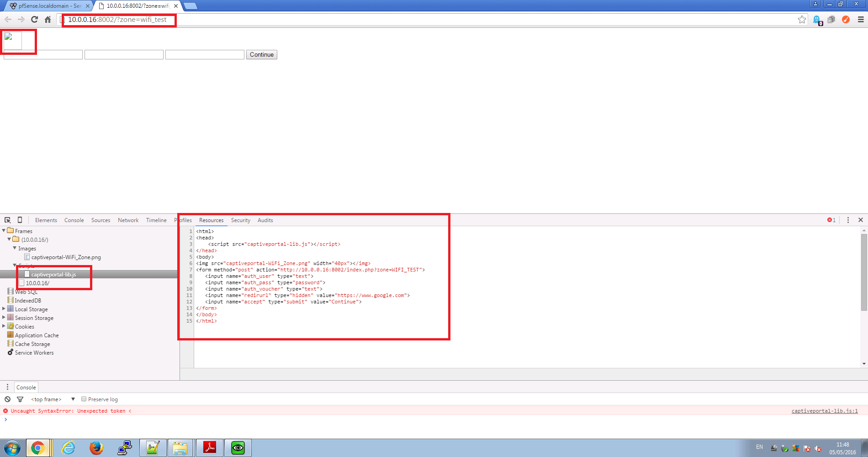Activate the DevTools inspect element tool
The width and height of the screenshot is (868, 457).
point(8,220)
